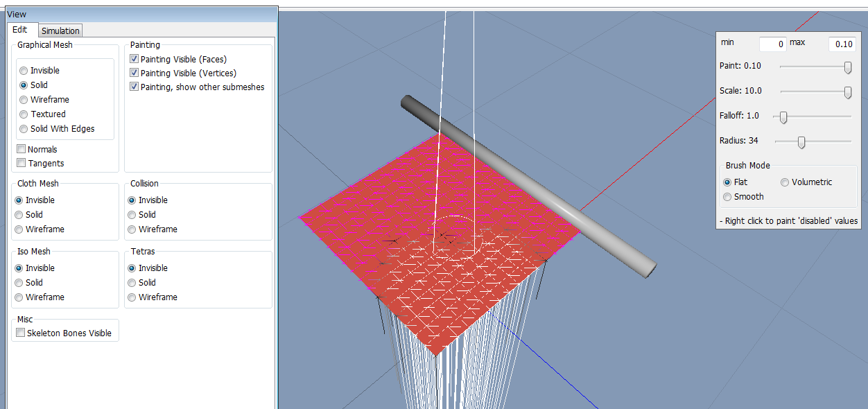Pick Solid With Edges mesh display

(24, 129)
